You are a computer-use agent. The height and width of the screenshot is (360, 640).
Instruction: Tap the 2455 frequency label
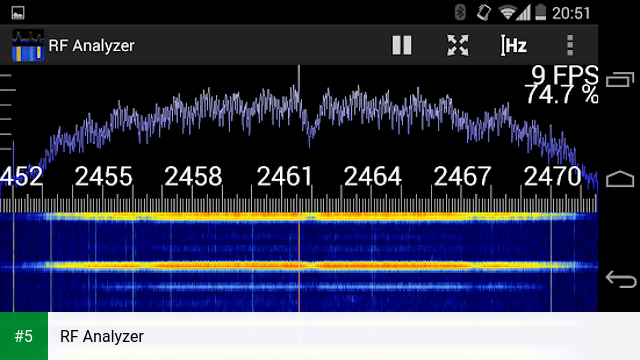coord(104,176)
